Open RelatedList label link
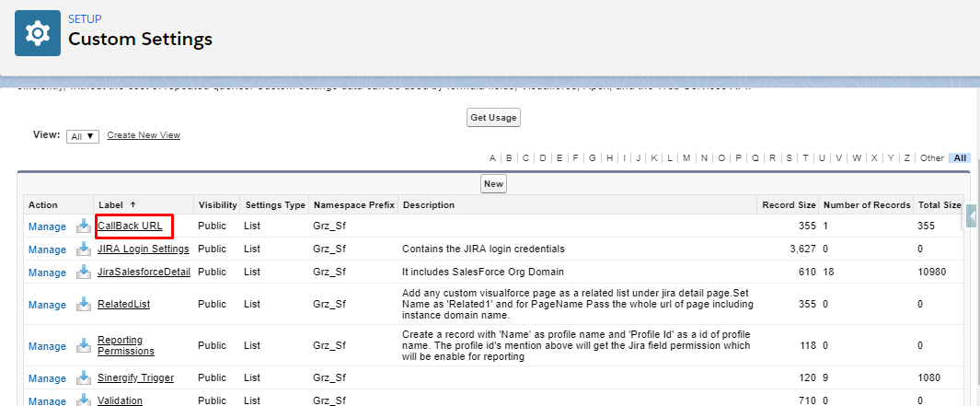The width and height of the screenshot is (980, 406). [123, 304]
